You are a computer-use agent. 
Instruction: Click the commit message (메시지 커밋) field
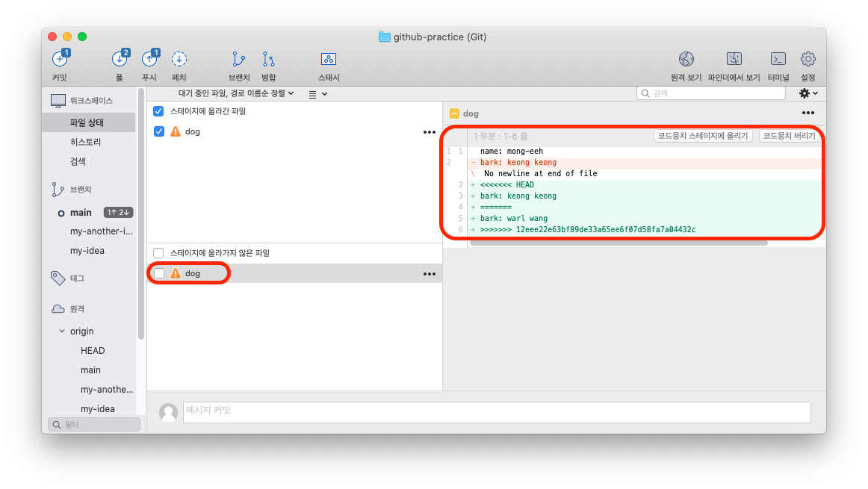[x=497, y=412]
